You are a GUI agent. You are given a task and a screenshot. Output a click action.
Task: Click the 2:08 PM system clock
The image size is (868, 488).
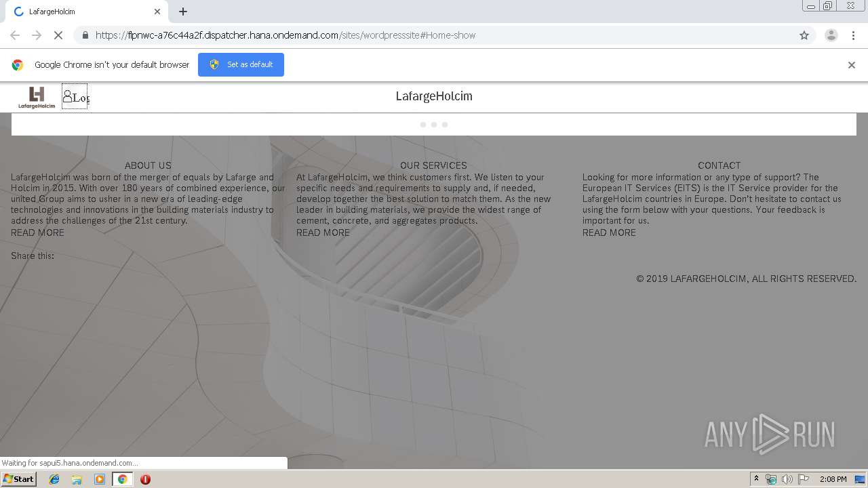[x=833, y=479]
